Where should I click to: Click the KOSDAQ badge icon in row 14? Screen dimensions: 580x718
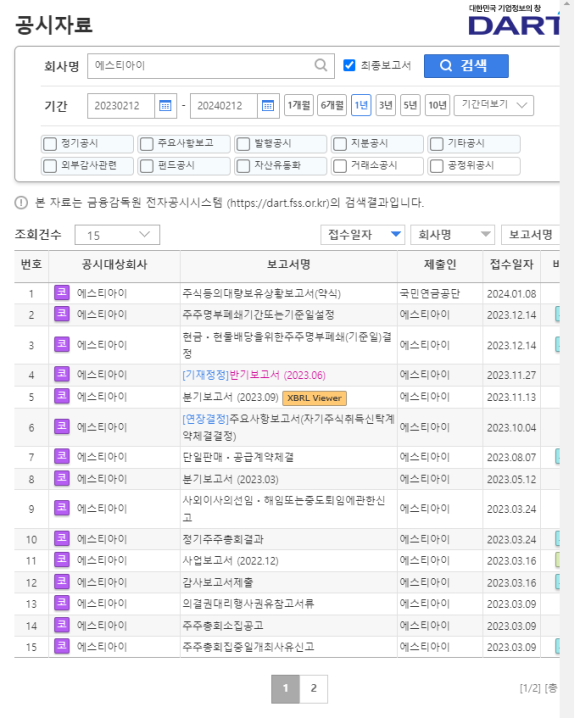click(x=62, y=625)
